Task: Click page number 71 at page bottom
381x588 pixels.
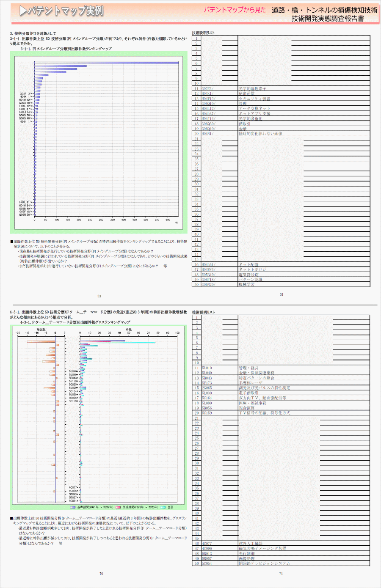Action: click(281, 574)
